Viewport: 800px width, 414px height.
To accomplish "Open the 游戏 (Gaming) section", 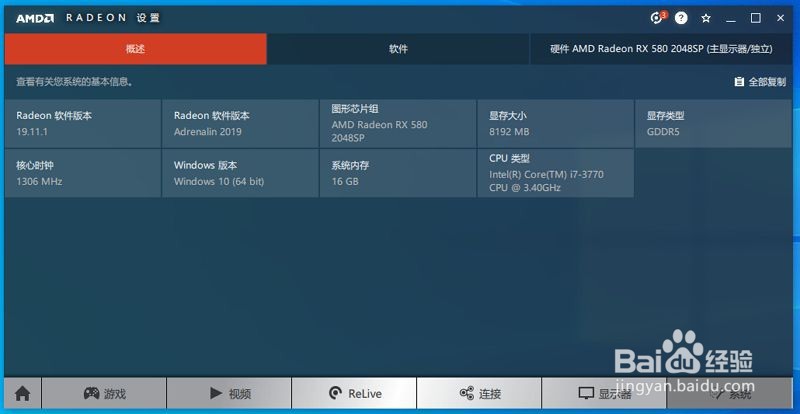I will (104, 394).
